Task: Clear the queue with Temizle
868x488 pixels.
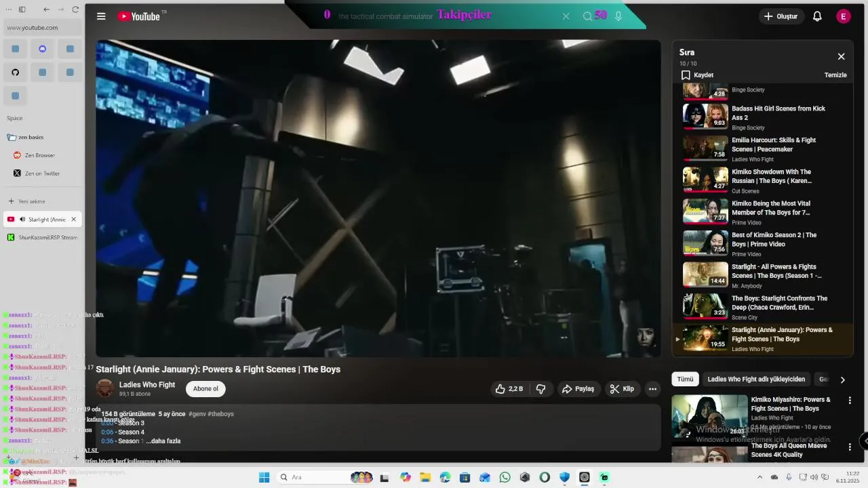Action: tap(835, 75)
